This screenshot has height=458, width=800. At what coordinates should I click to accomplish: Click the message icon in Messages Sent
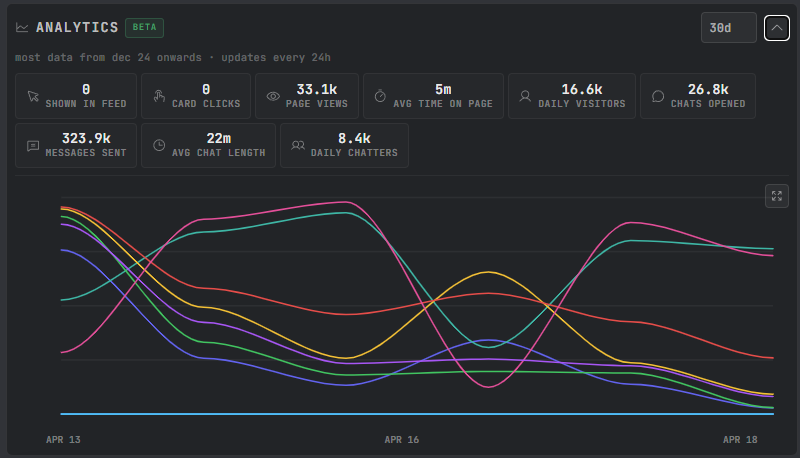tap(33, 146)
